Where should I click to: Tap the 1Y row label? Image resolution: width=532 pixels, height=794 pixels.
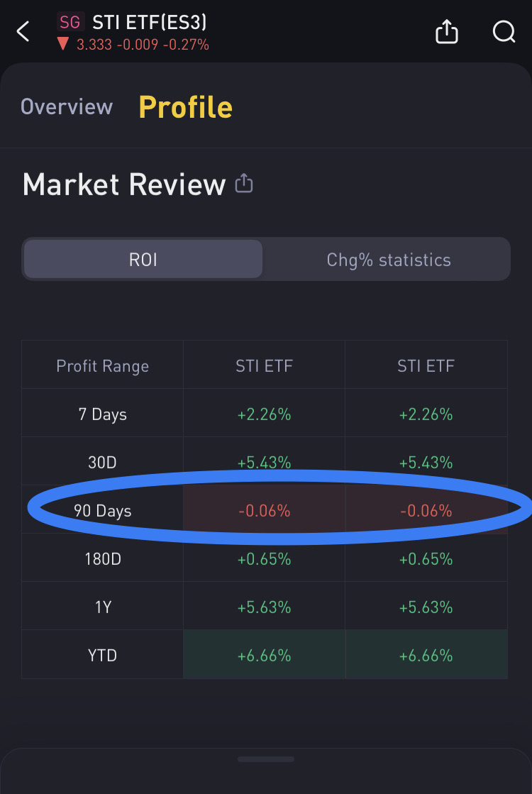(x=102, y=607)
